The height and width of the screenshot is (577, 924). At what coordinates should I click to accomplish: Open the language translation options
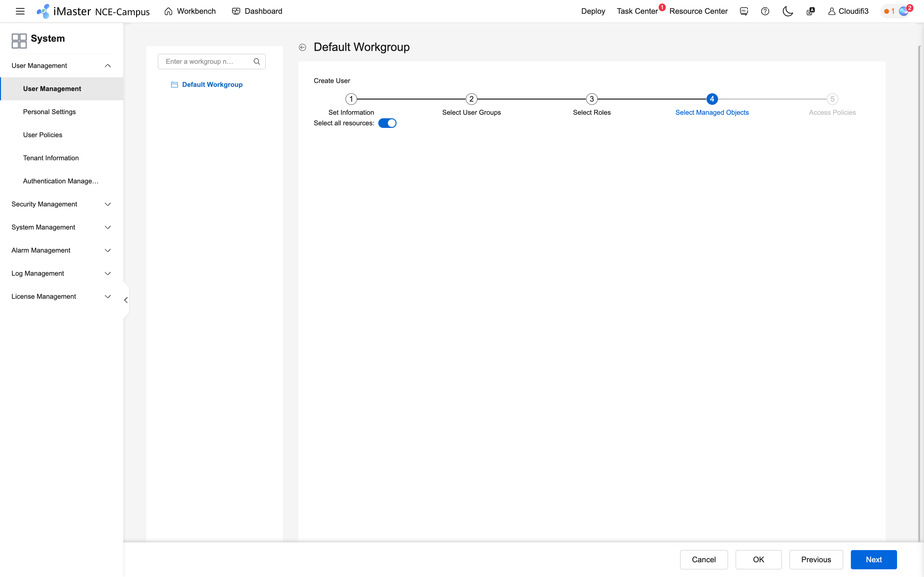point(810,11)
